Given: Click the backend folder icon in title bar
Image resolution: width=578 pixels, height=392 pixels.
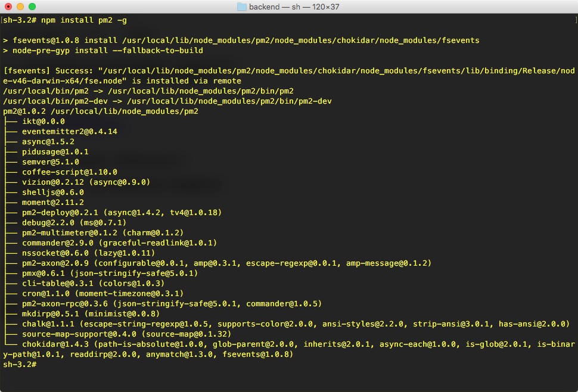Looking at the screenshot, I should tap(241, 7).
